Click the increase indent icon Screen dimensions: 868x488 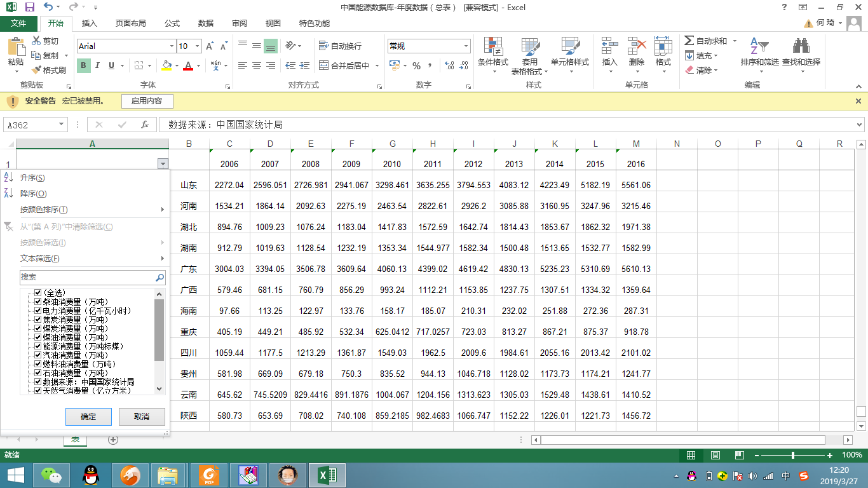[x=305, y=65]
